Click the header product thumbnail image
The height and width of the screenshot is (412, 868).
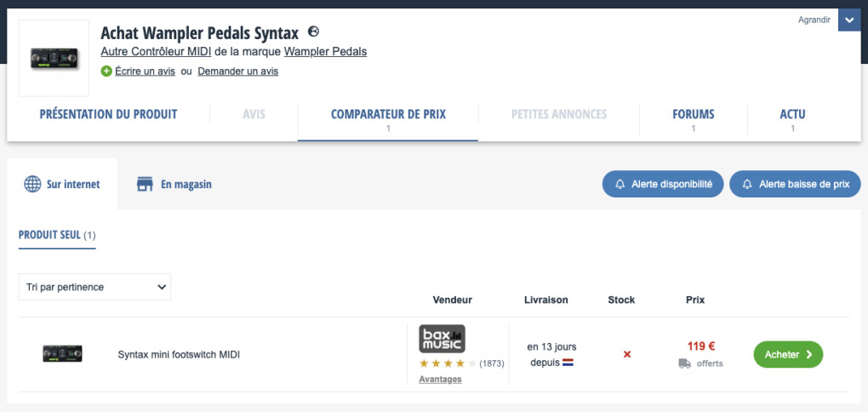coord(54,58)
